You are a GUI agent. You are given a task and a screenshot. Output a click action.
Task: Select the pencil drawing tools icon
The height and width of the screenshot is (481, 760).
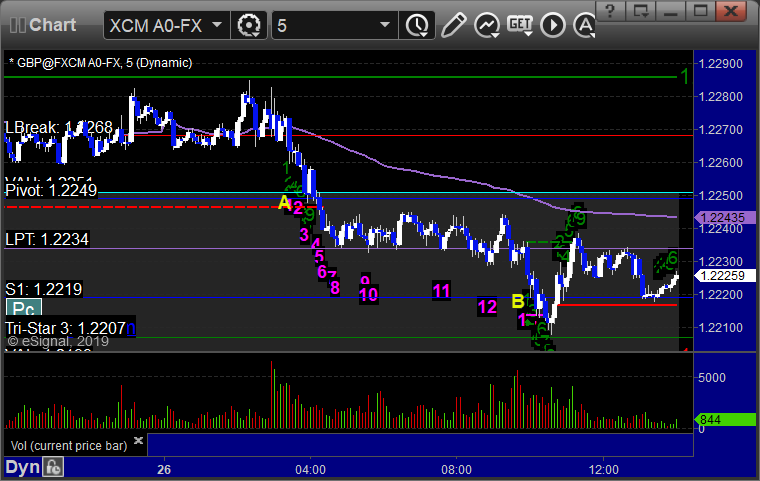pos(454,25)
